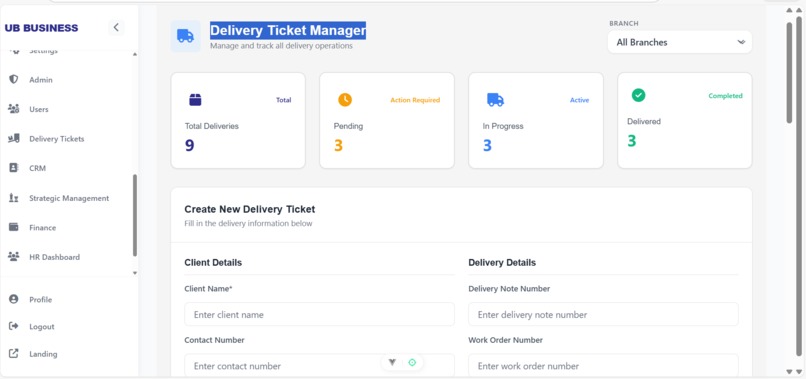Focus the Enter delivery note number field
The width and height of the screenshot is (806, 379).
(603, 314)
